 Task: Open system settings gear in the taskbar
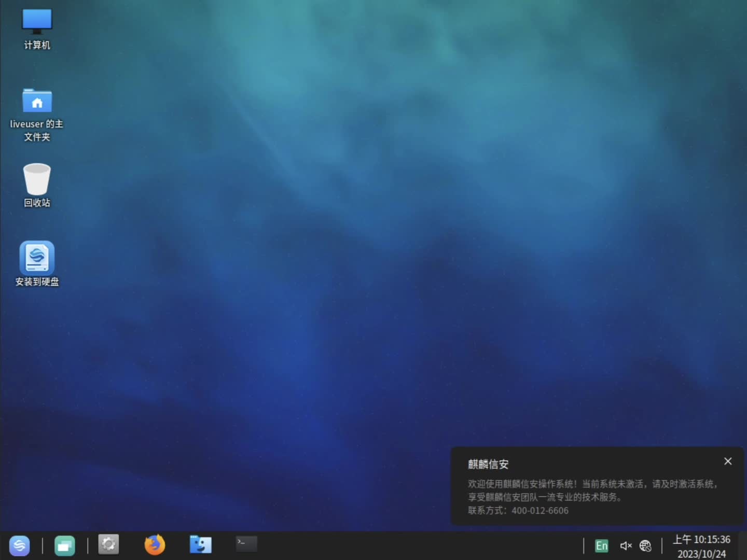click(108, 544)
